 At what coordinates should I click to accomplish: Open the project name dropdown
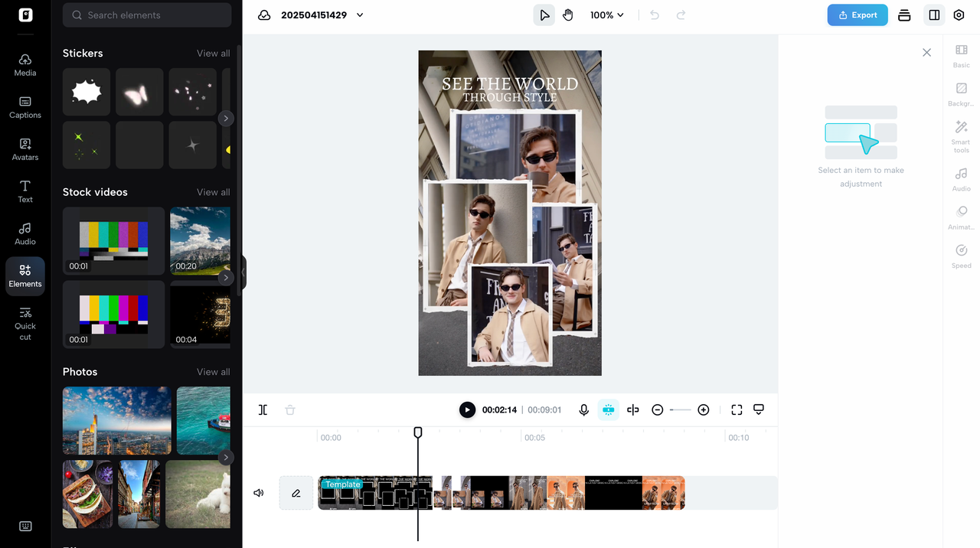(359, 15)
